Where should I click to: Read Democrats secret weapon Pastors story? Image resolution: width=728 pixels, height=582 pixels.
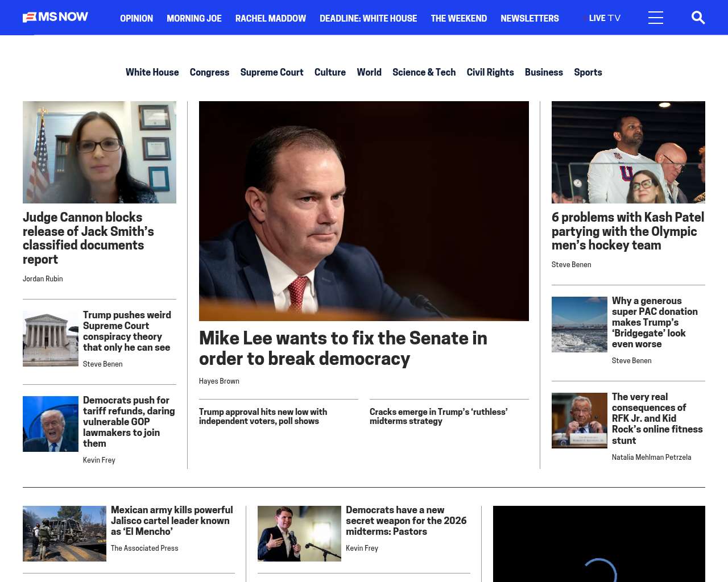coord(406,521)
